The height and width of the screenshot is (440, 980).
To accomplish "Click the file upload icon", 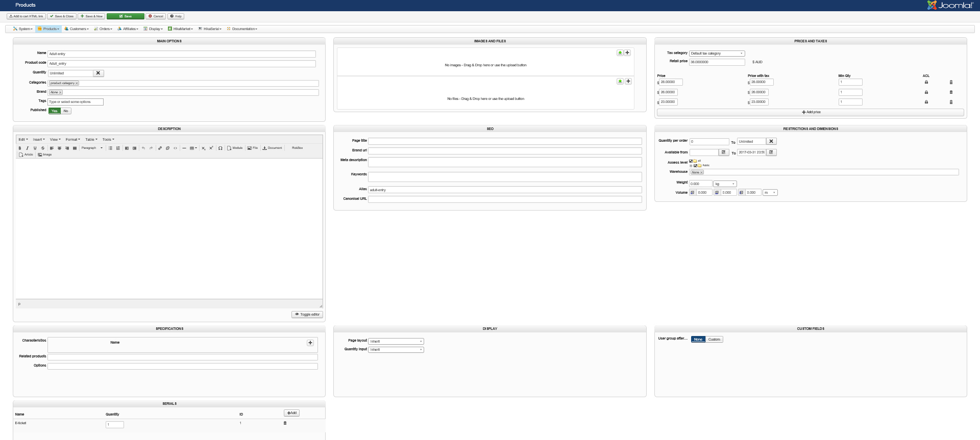I will [620, 81].
